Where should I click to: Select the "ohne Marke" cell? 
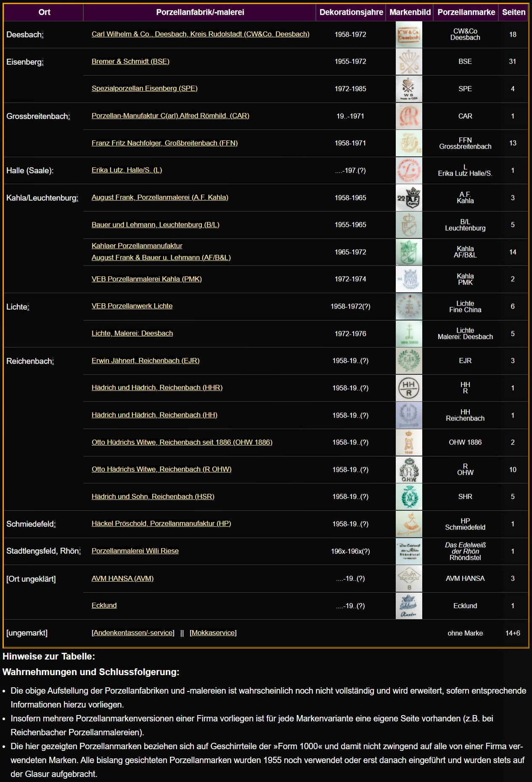[465, 633]
